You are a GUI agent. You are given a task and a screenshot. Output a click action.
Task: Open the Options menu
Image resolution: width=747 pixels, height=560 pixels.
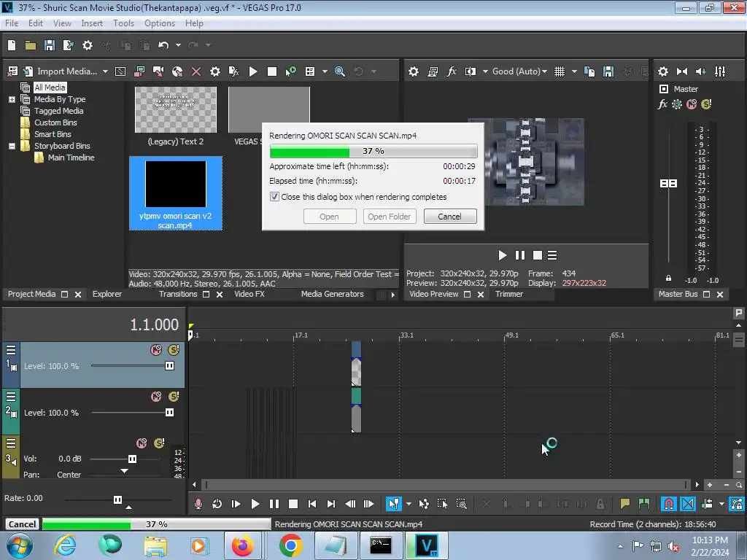click(160, 23)
